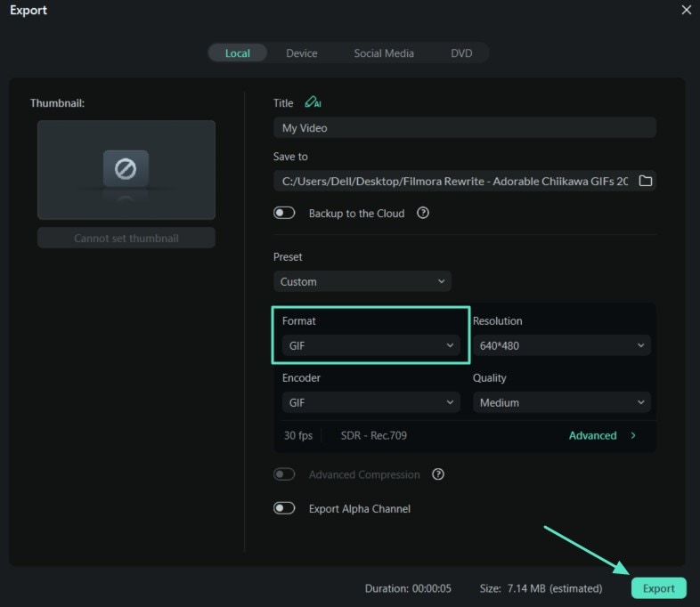Click the Backup to the Cloud label
Viewport: 700px width, 607px height.
(357, 214)
